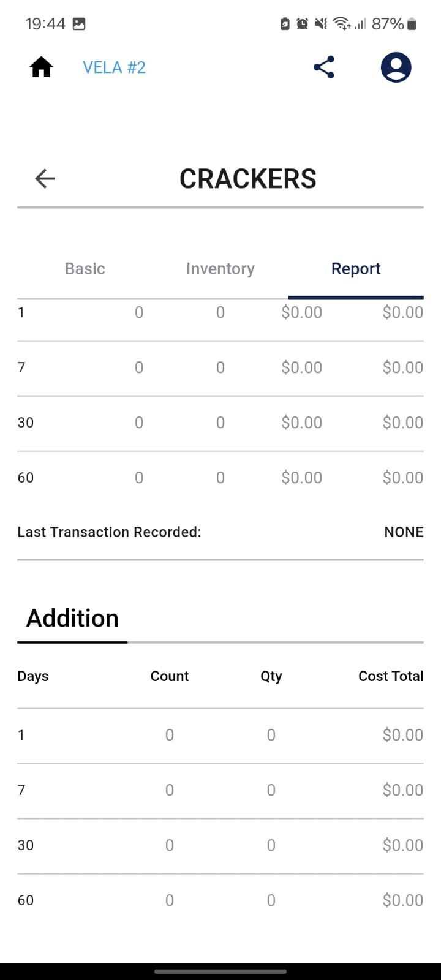The height and width of the screenshot is (980, 441).
Task: Open the VELA #2 link
Action: (115, 67)
